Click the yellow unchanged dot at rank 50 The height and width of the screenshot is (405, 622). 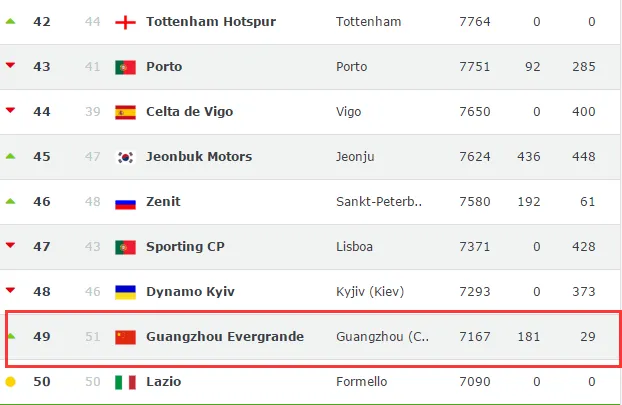[x=11, y=382]
